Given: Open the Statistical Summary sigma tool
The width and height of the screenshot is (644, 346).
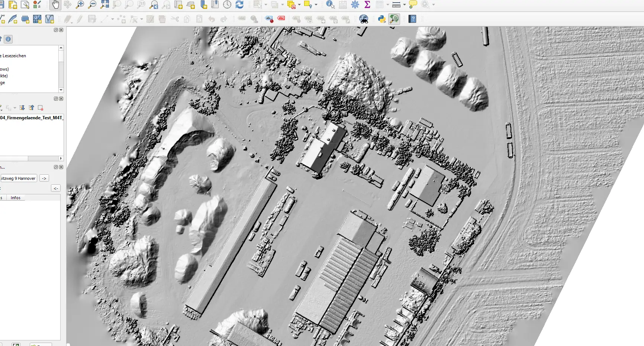Looking at the screenshot, I should pos(367,5).
